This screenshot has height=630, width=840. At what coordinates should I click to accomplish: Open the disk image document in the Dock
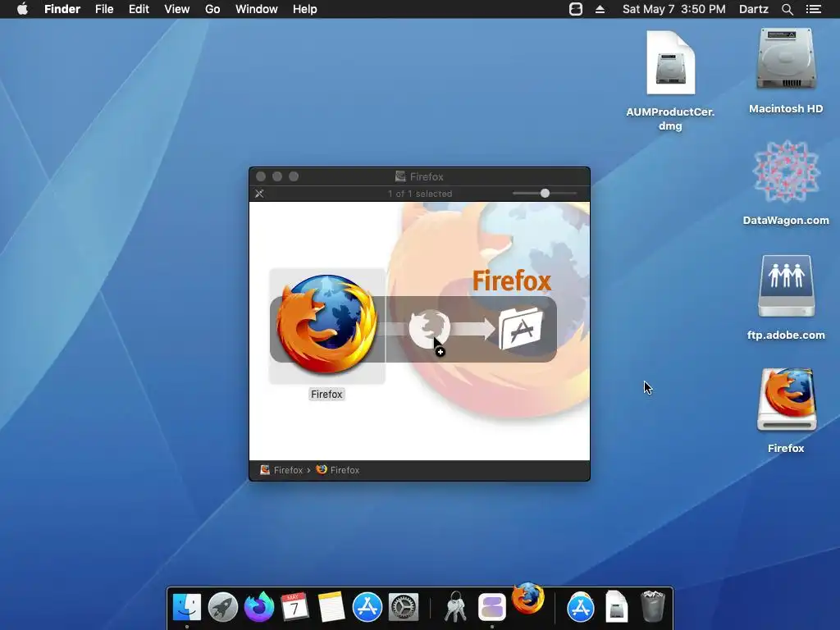pos(617,607)
